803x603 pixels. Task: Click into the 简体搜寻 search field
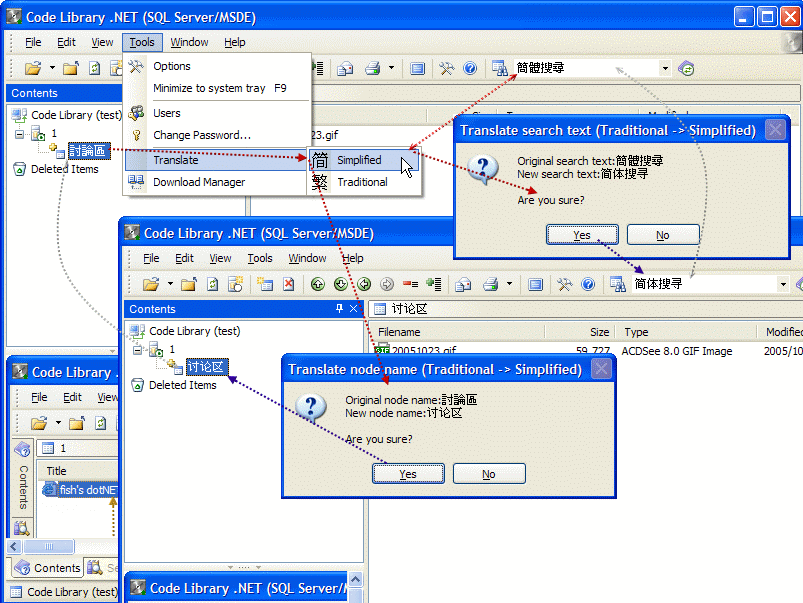[704, 284]
